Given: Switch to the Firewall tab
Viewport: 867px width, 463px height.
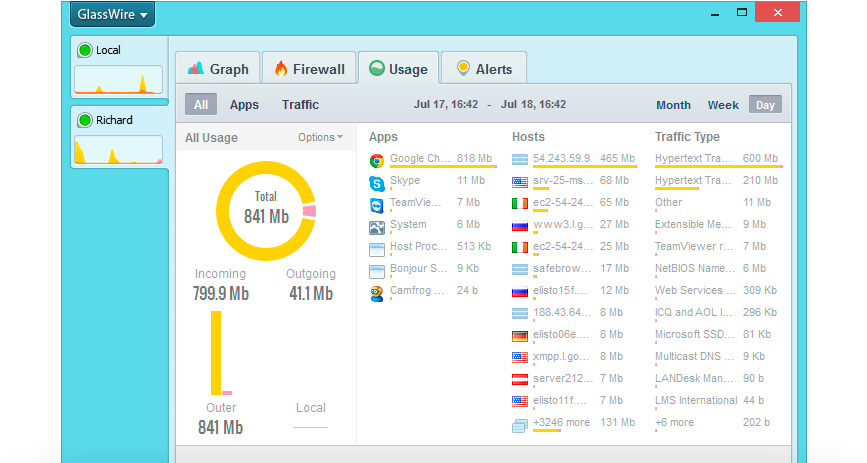Looking at the screenshot, I should [x=309, y=69].
